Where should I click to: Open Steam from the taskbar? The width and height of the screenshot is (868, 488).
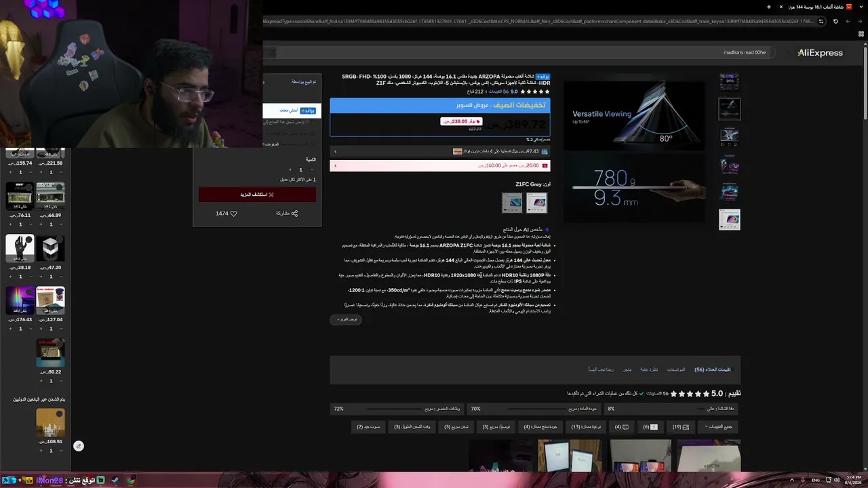pos(115,481)
